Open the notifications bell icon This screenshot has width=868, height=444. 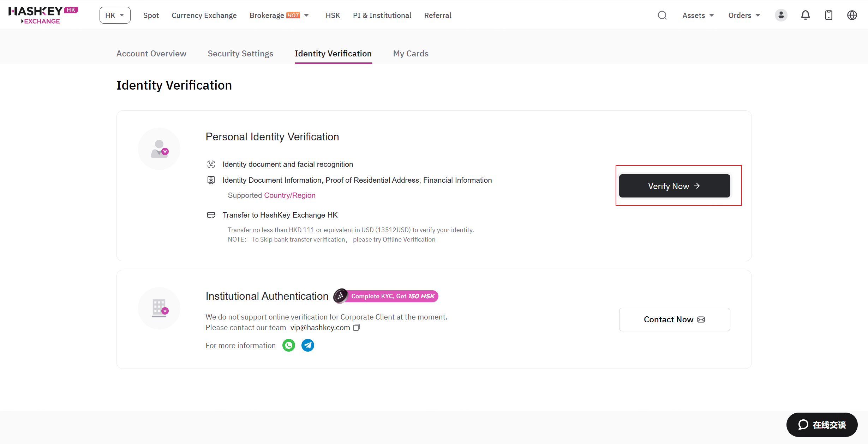pos(805,15)
